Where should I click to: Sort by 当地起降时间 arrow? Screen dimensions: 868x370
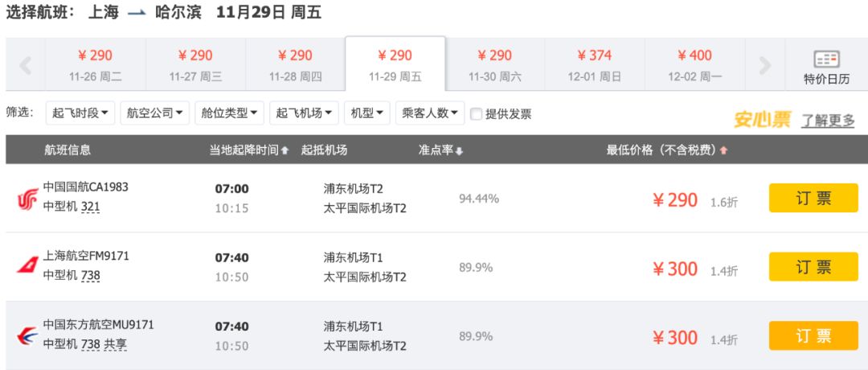285,150
